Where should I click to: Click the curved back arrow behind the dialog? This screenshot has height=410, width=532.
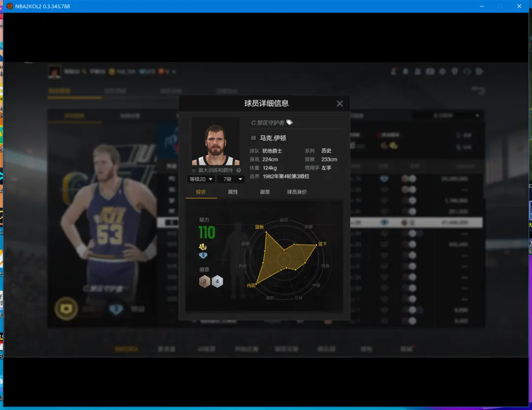(478, 91)
